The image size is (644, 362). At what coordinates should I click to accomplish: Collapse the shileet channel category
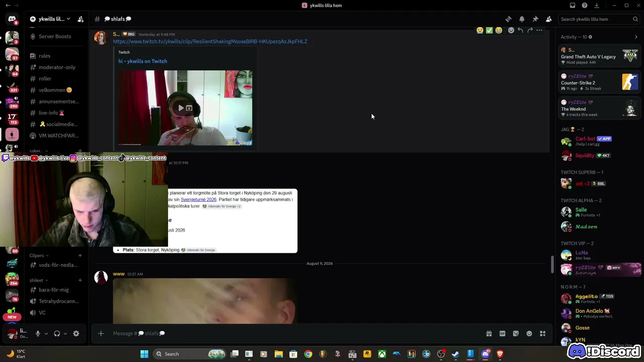[38, 280]
